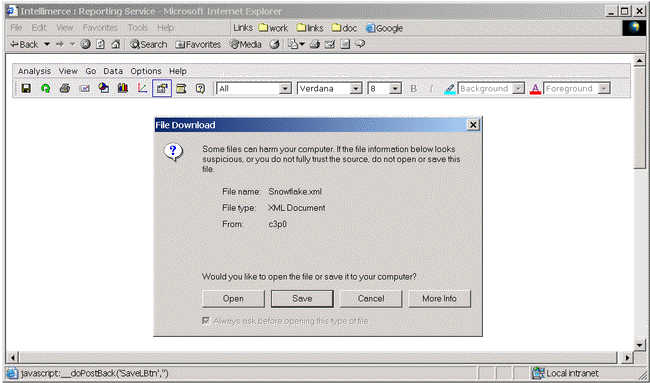Expand the Foreground color dropdown
This screenshot has height=383, width=650.
604,88
